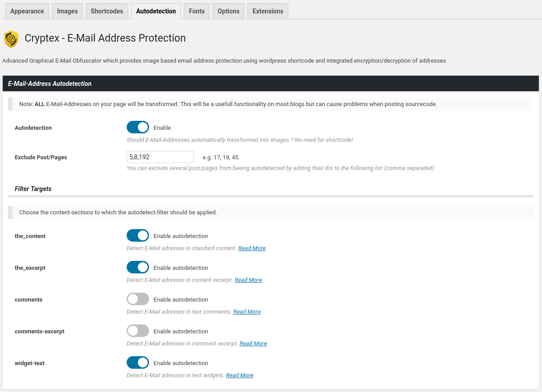Click the 'Advanced Graphical E-Mail Obfuscator' description
Viewport: 542px width, 392px height.
tap(224, 61)
